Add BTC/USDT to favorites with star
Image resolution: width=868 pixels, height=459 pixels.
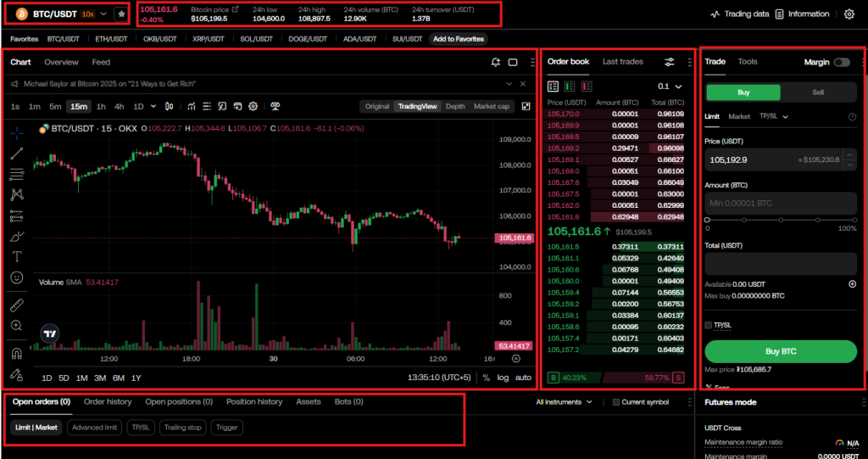coord(121,14)
